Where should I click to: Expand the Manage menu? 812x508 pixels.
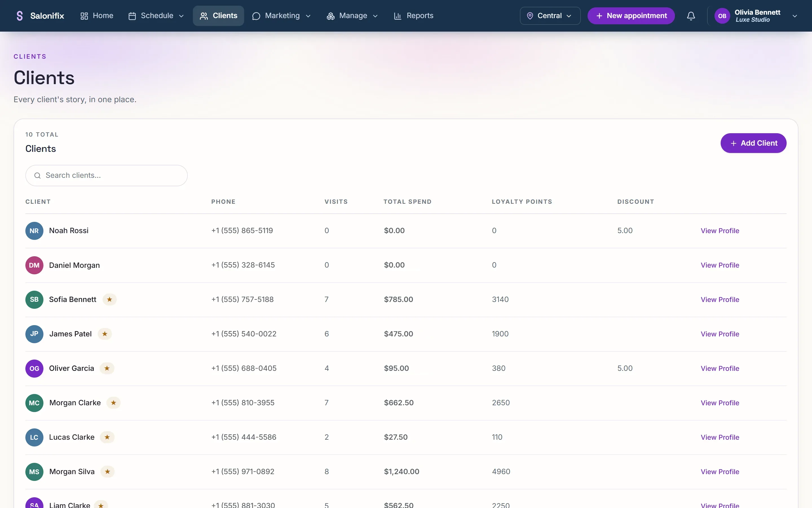click(352, 16)
